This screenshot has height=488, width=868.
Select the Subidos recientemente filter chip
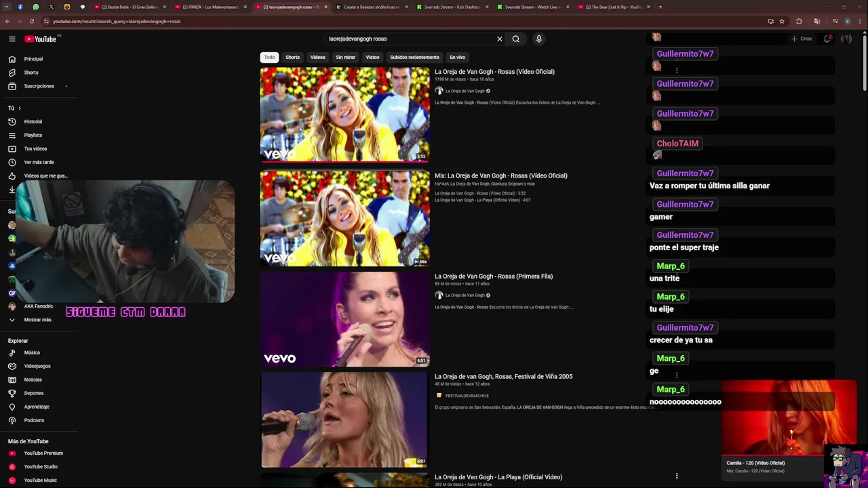tap(414, 57)
